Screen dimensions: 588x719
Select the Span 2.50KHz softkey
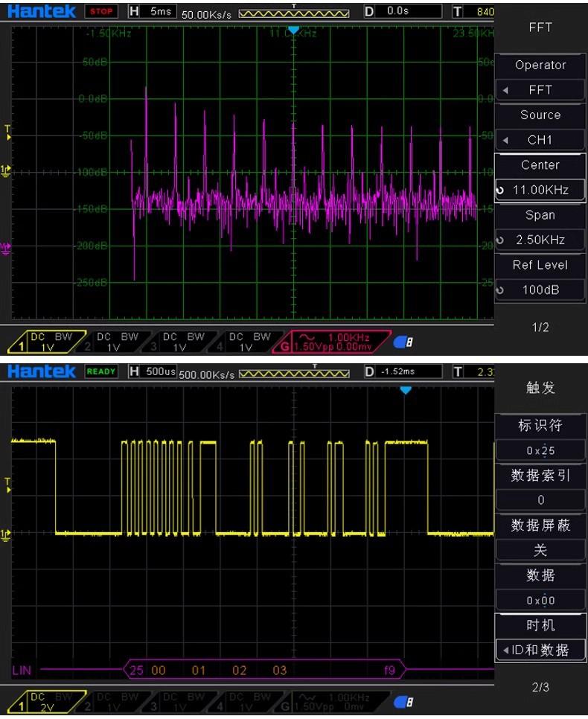540,240
